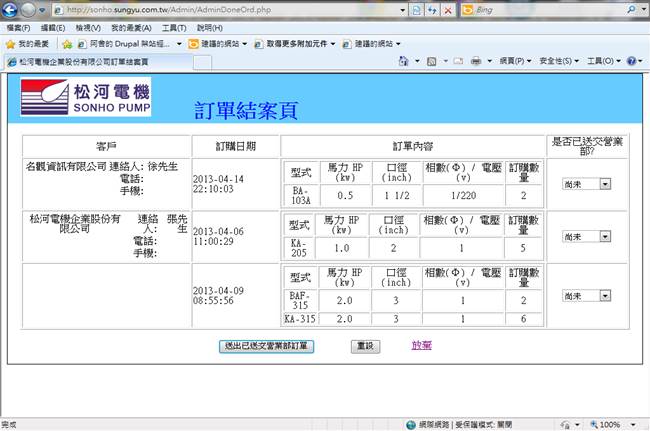Click the 1/220 phase voltage cell
The image size is (650, 431).
(463, 196)
